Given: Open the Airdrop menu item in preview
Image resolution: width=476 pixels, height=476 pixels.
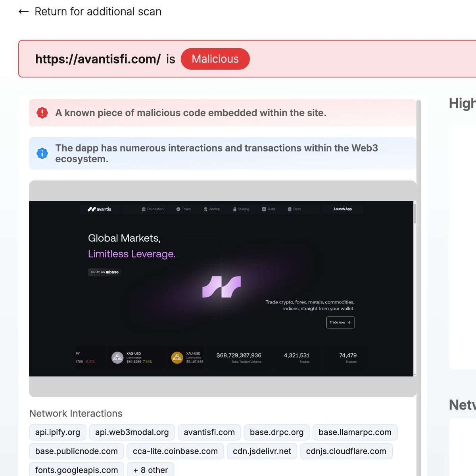Looking at the screenshot, I should [212, 209].
